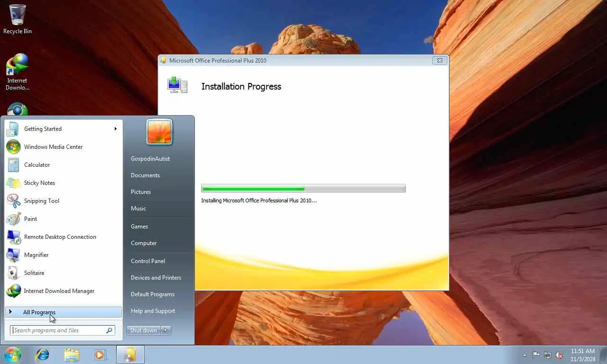The height and width of the screenshot is (364, 607).
Task: Open Help and Support
Action: point(153,311)
